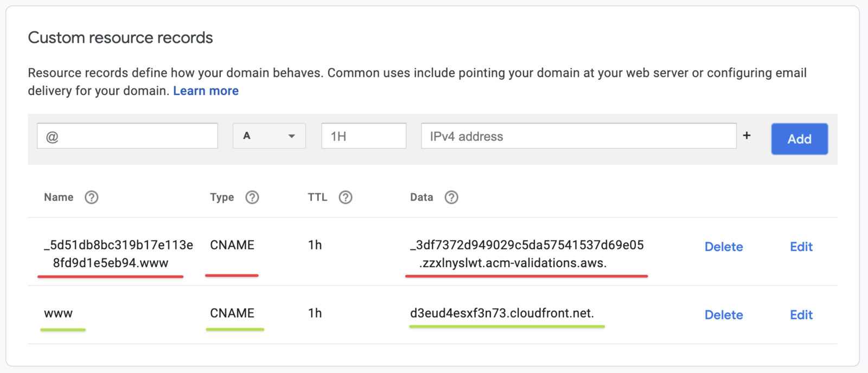Open the record type dropdown showing A
The image size is (868, 373).
269,136
